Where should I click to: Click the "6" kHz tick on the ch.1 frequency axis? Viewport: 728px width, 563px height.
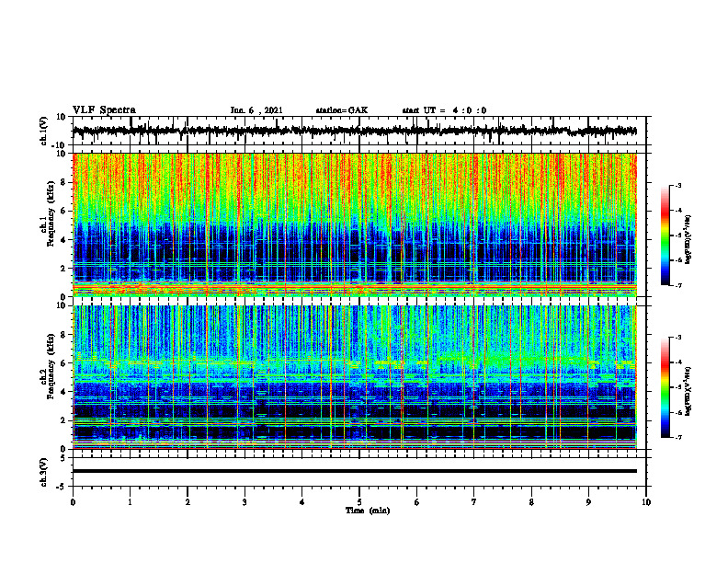click(63, 211)
